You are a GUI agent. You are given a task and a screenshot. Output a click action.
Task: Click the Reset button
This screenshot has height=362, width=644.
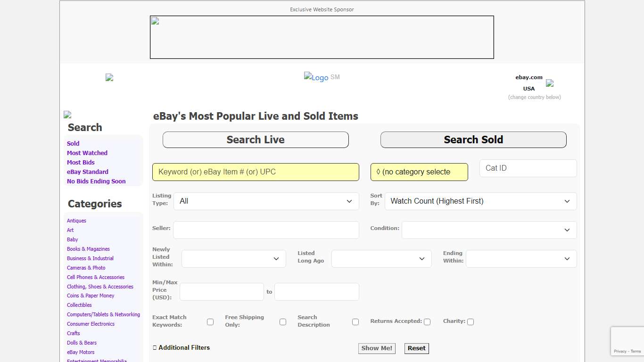click(x=416, y=348)
